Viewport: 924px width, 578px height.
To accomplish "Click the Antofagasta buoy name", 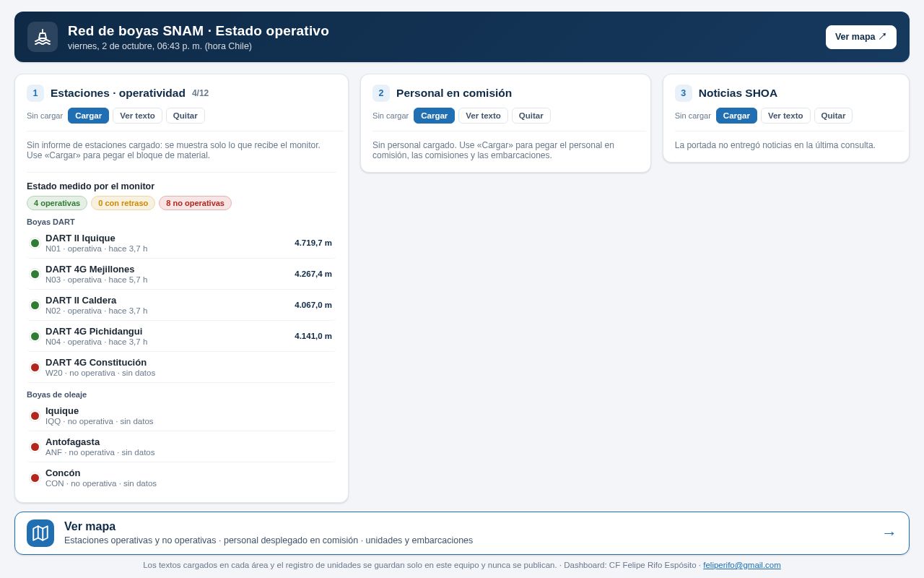I will pyautogui.click(x=72, y=441).
